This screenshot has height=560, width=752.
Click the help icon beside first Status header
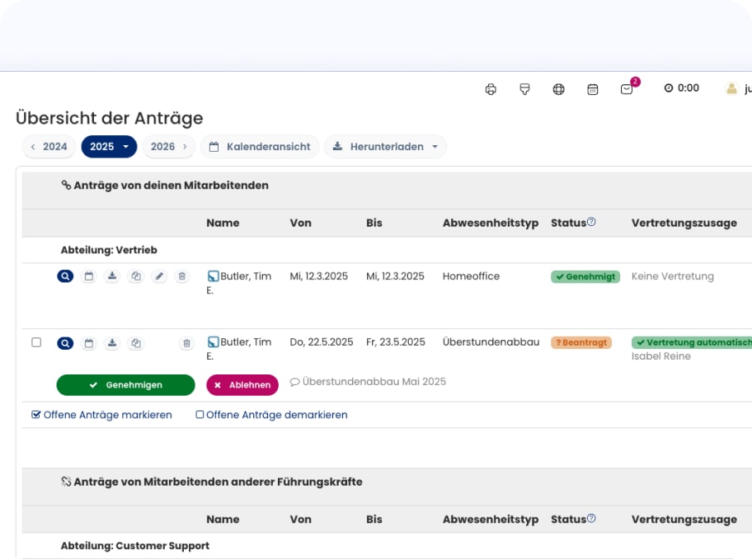(x=591, y=222)
